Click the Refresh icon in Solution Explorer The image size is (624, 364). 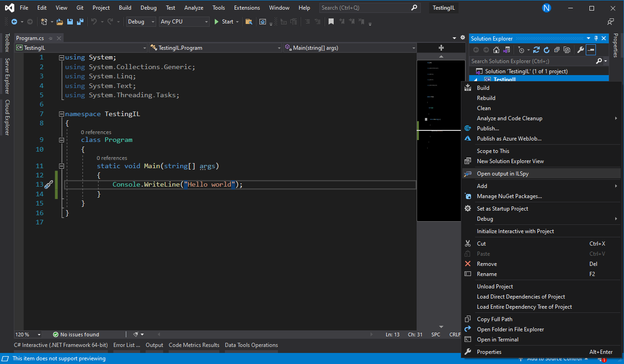click(x=547, y=50)
